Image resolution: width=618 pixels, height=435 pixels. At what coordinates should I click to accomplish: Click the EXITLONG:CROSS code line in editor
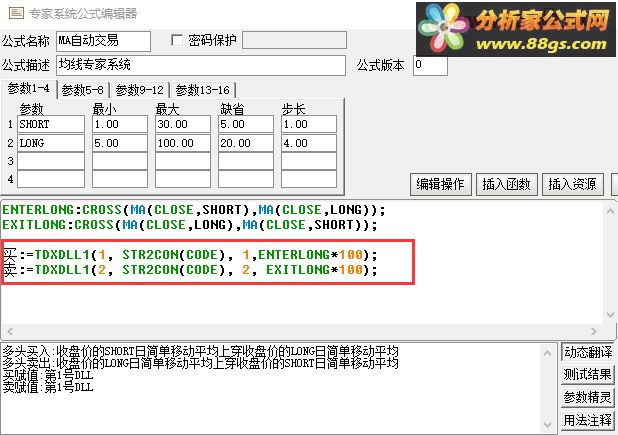point(190,225)
